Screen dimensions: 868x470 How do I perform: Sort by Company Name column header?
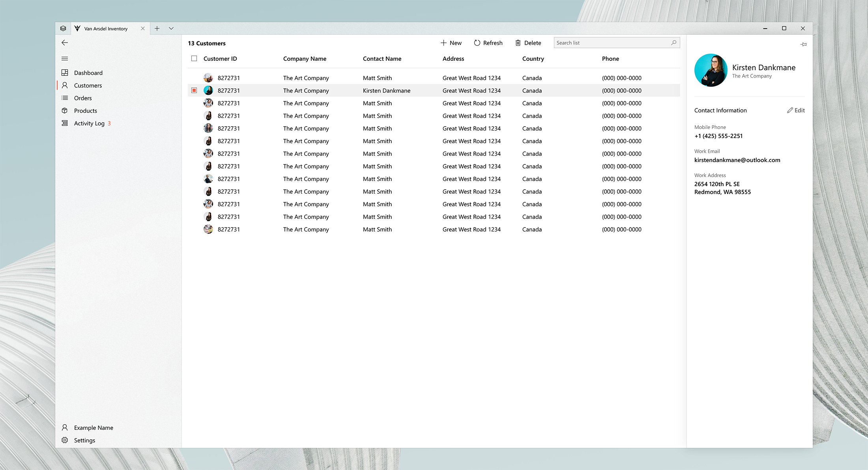coord(305,58)
